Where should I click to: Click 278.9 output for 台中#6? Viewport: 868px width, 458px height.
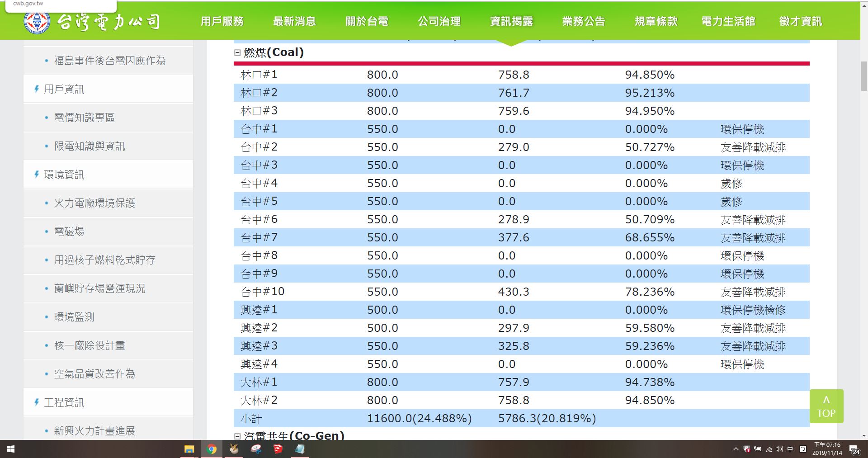[x=514, y=219]
